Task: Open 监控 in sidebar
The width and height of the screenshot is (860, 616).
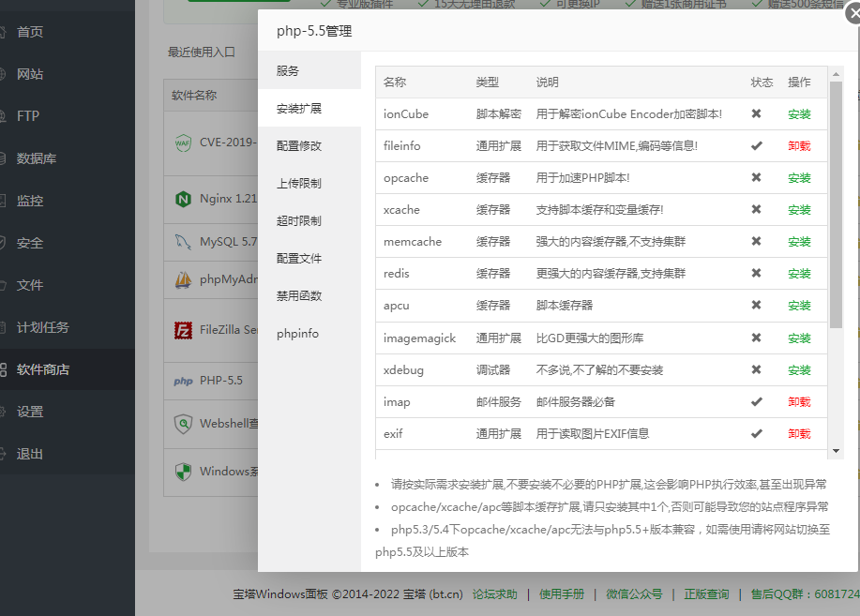Action: pyautogui.click(x=68, y=201)
